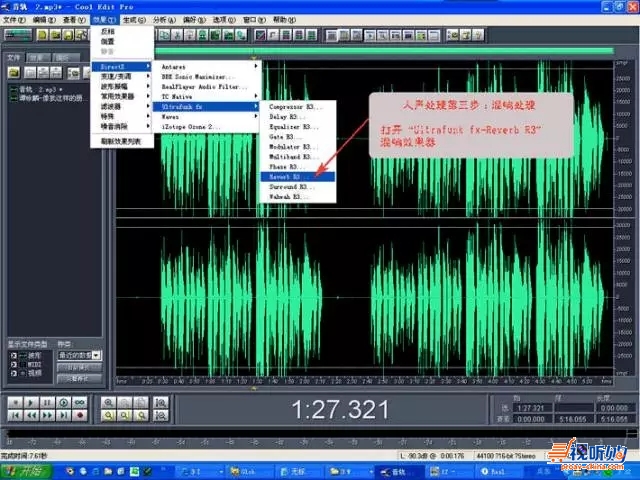Select the 2.mp3 file in the list

coord(40,89)
